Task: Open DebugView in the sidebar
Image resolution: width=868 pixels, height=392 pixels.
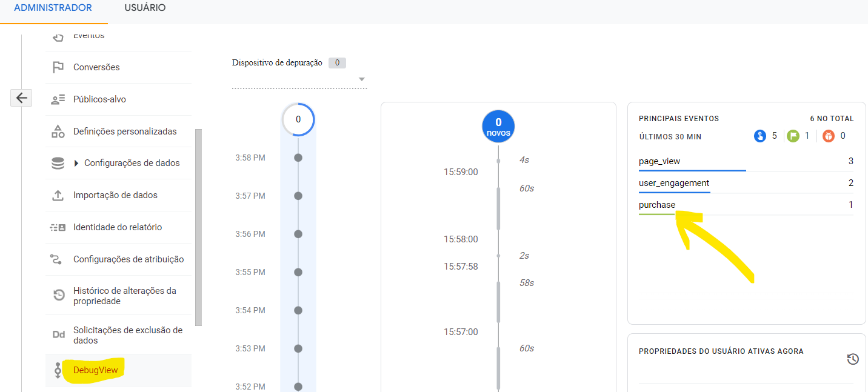Action: click(x=96, y=370)
